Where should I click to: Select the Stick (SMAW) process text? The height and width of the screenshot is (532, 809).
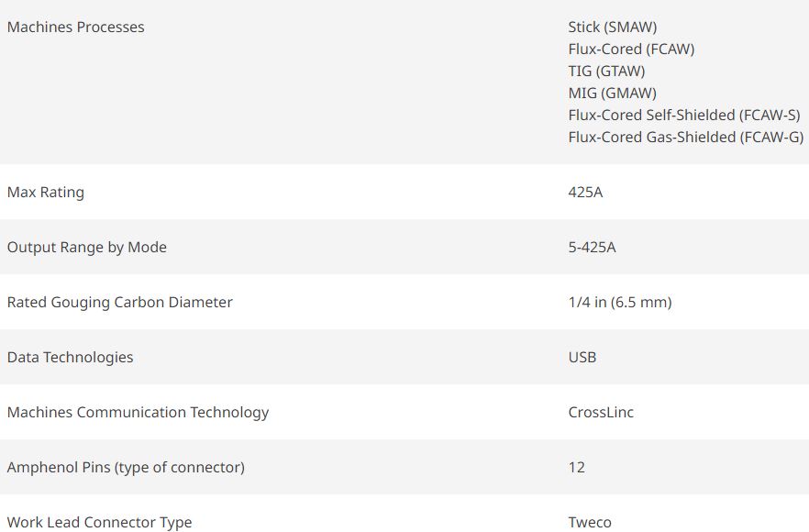[x=612, y=28]
